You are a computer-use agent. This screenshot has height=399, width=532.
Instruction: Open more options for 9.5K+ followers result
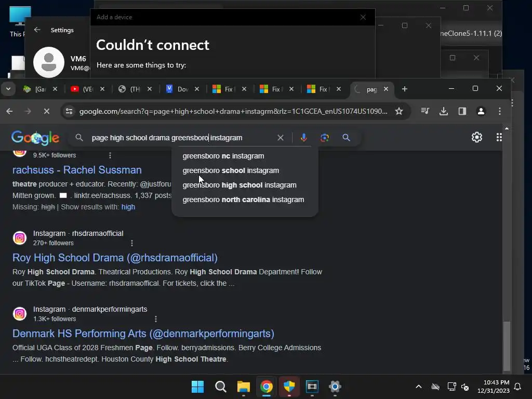[110, 155]
